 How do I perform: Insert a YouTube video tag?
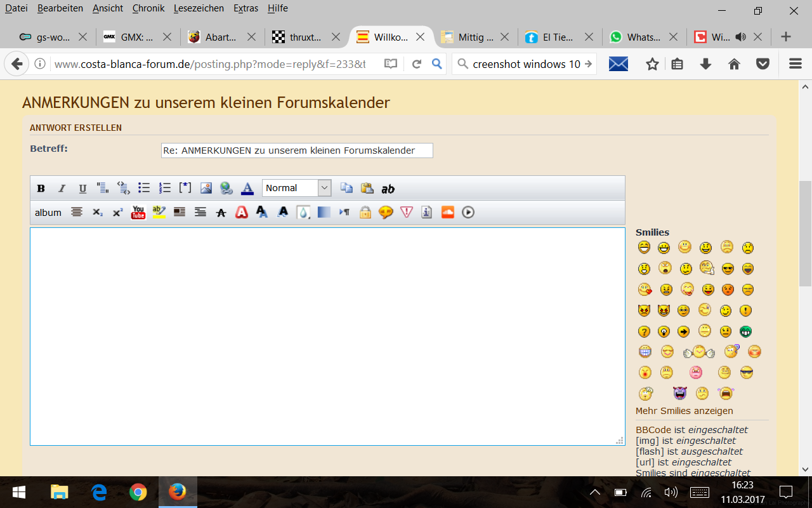pyautogui.click(x=138, y=212)
